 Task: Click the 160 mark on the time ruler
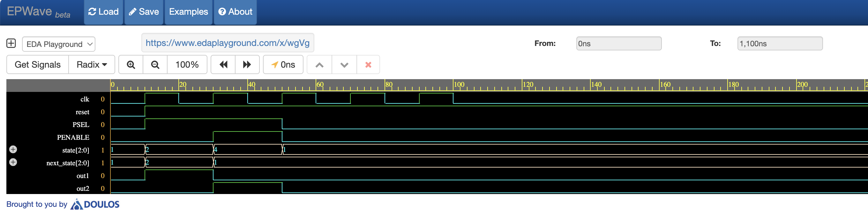pos(665,85)
